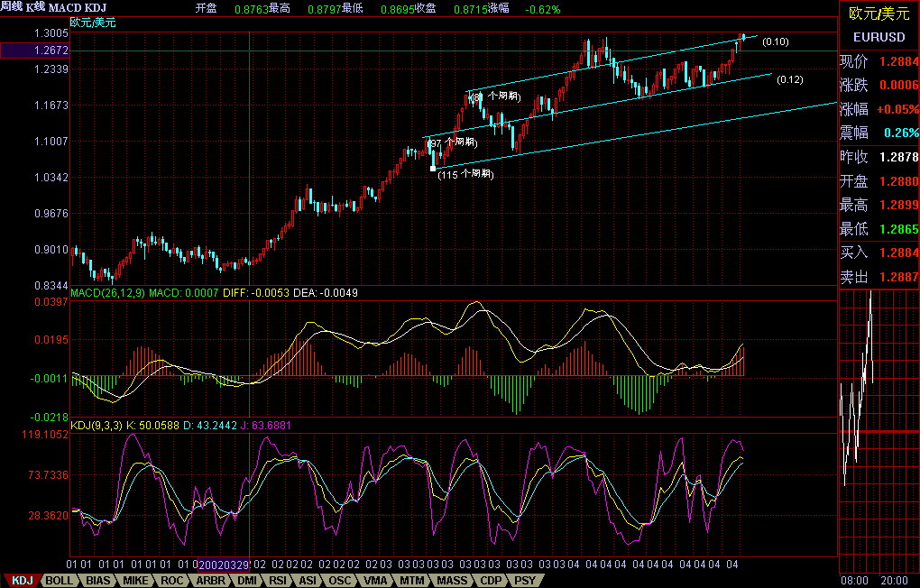This screenshot has height=588, width=920.
Task: Click the 涨幅 +0.05% row in the quote panel
Action: coord(879,109)
